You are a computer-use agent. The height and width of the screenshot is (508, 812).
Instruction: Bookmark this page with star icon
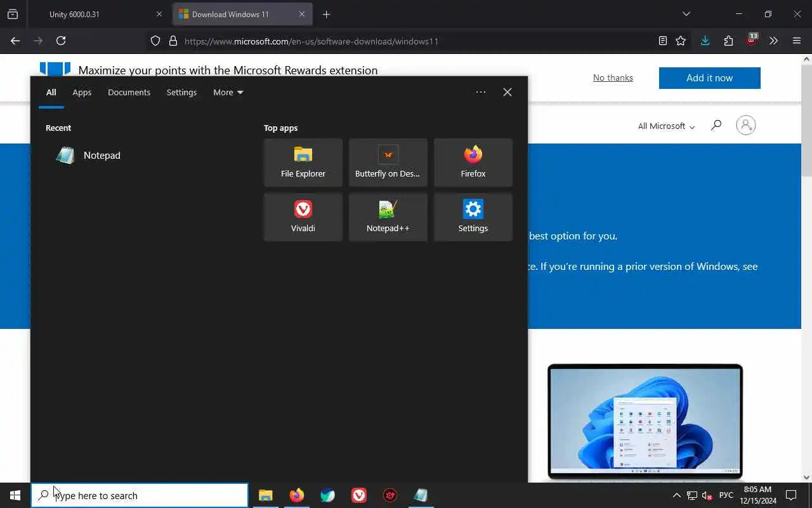click(x=681, y=41)
